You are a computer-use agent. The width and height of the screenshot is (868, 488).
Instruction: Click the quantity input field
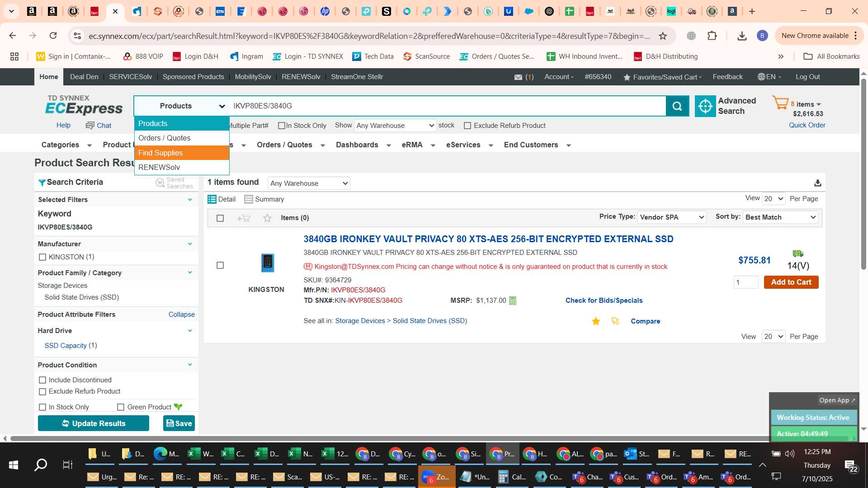point(746,282)
